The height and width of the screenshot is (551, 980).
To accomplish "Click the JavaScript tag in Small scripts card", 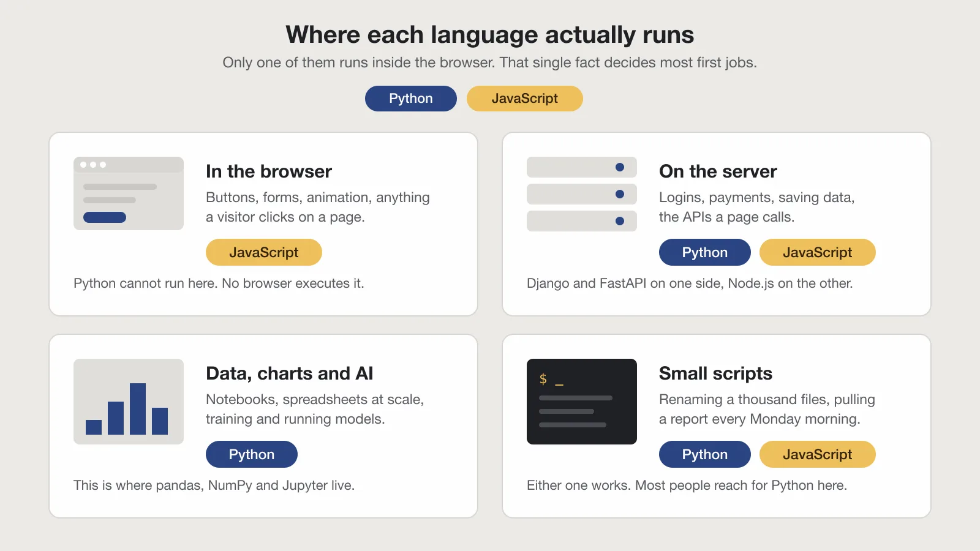I will point(818,454).
